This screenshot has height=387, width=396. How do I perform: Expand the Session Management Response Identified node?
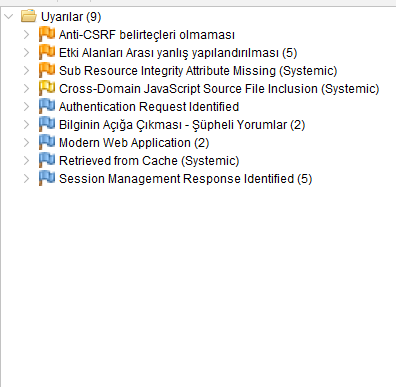click(x=26, y=178)
